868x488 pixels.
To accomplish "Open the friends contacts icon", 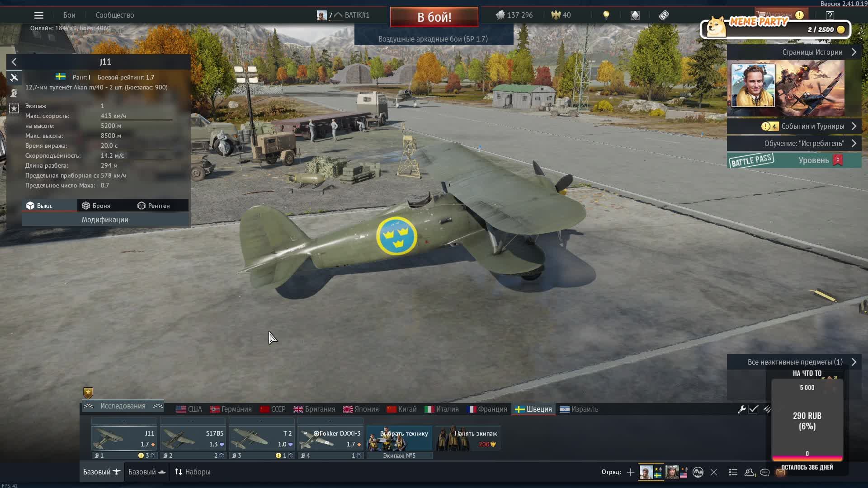I will pyautogui.click(x=750, y=472).
